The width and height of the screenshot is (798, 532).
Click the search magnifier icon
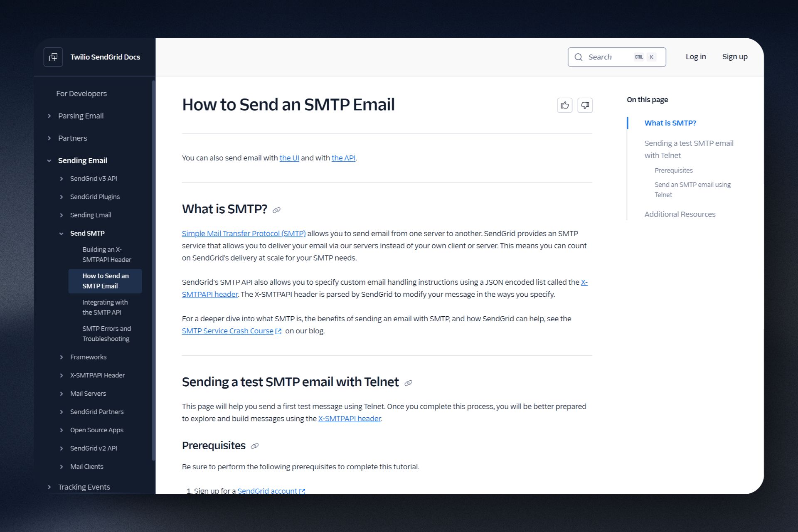pyautogui.click(x=578, y=57)
